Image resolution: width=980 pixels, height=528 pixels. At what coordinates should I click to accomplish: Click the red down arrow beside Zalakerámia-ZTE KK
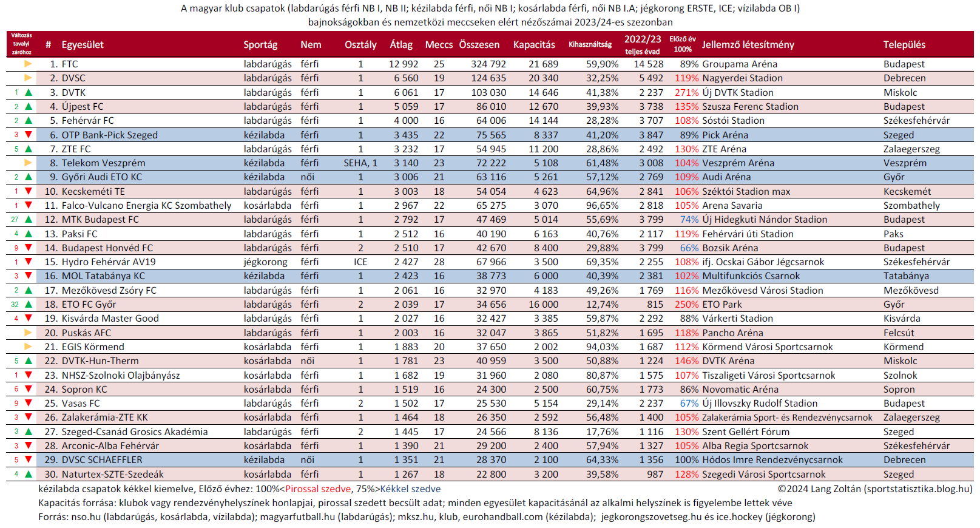point(28,417)
